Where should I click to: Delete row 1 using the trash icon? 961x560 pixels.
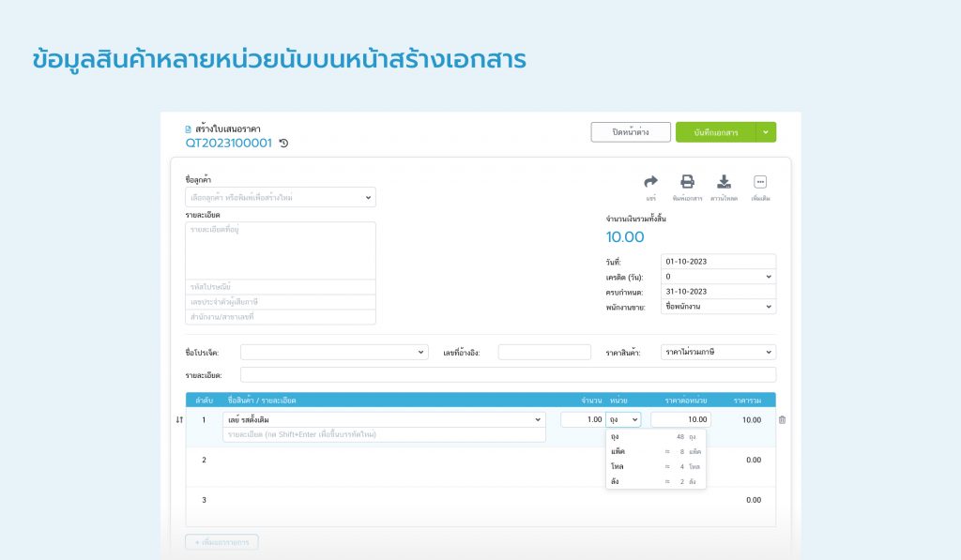(783, 419)
